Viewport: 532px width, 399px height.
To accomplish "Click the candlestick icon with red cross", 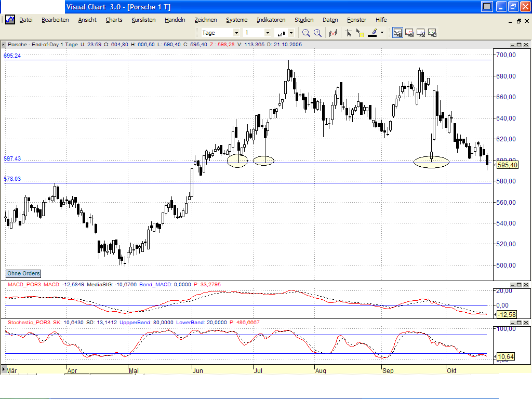I will [x=333, y=33].
